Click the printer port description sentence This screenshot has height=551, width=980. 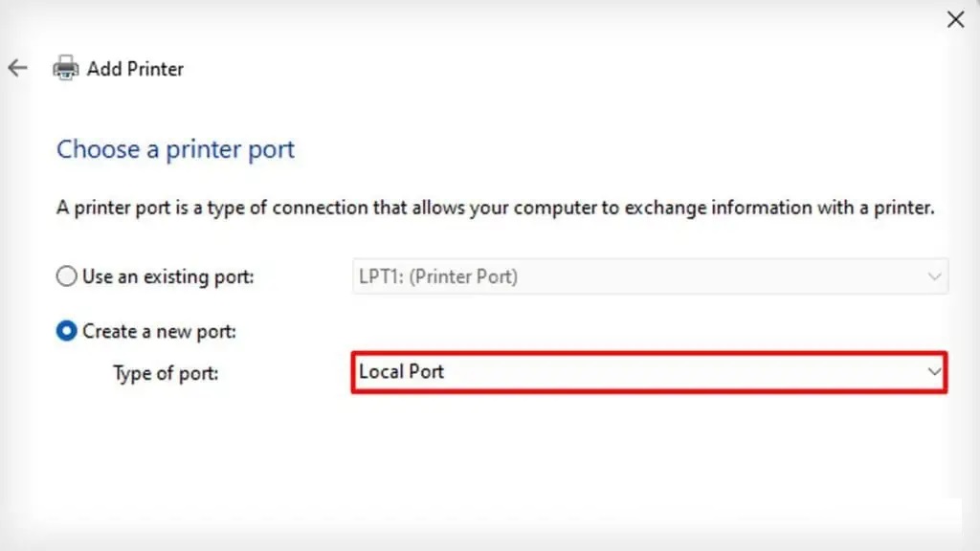click(x=496, y=208)
